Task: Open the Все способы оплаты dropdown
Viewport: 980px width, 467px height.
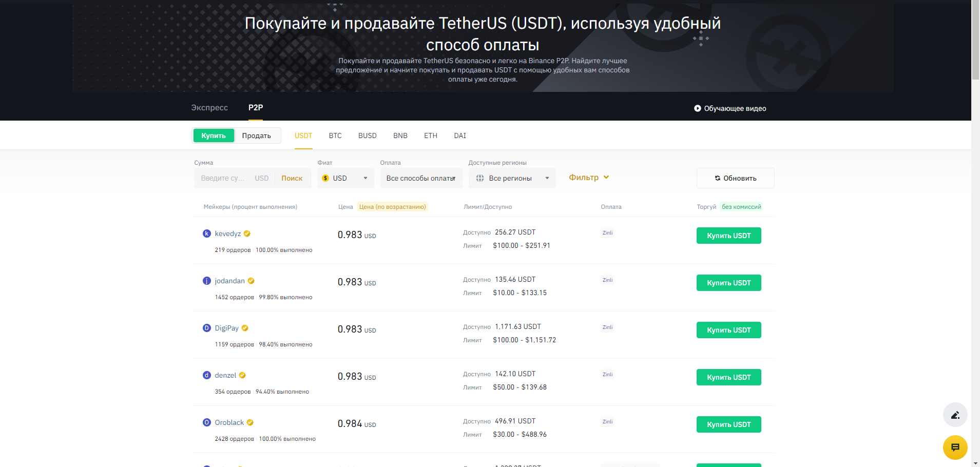Action: 421,178
